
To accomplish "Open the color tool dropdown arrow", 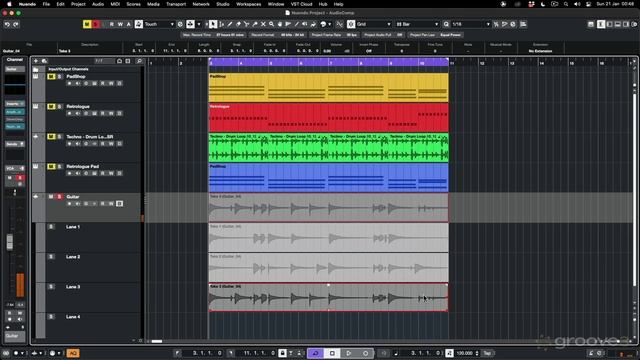I will point(330,24).
